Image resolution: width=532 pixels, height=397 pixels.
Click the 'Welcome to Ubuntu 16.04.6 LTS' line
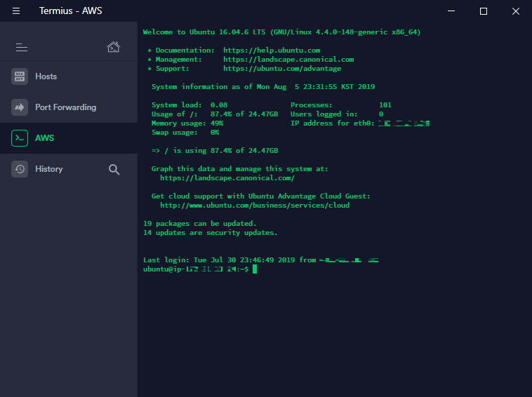pos(281,32)
